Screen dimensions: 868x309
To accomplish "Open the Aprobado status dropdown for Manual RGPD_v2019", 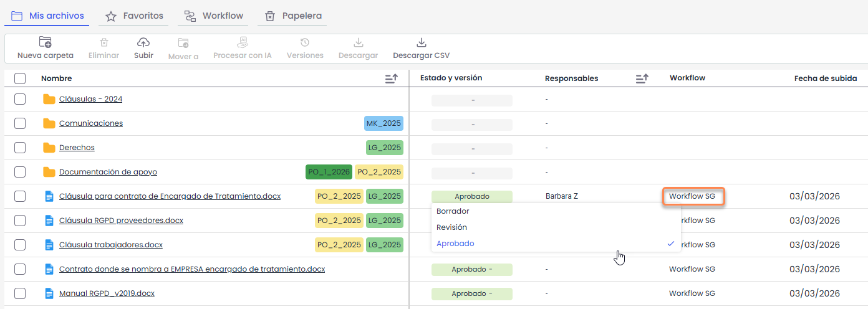I will click(x=471, y=293).
